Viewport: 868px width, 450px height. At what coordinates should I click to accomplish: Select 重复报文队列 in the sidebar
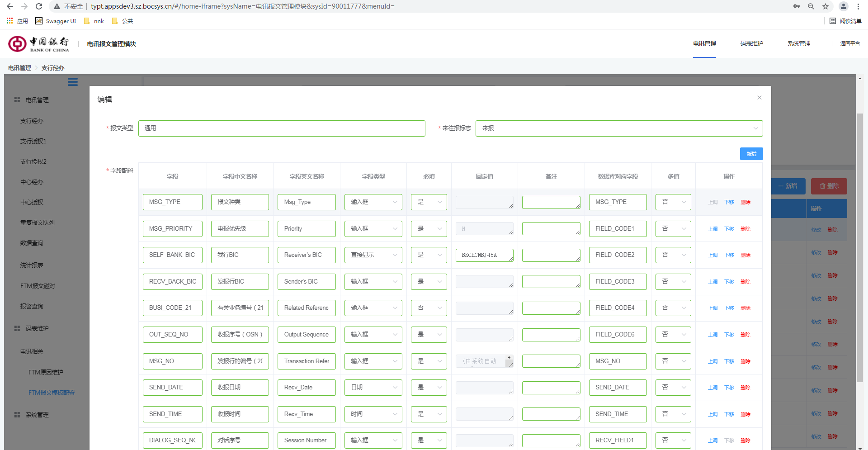(37, 223)
